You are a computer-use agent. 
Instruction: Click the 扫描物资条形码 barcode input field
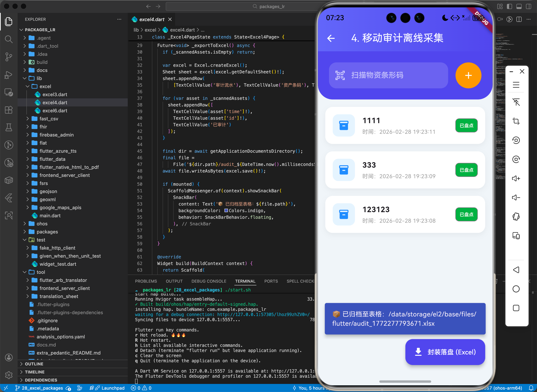tap(388, 75)
